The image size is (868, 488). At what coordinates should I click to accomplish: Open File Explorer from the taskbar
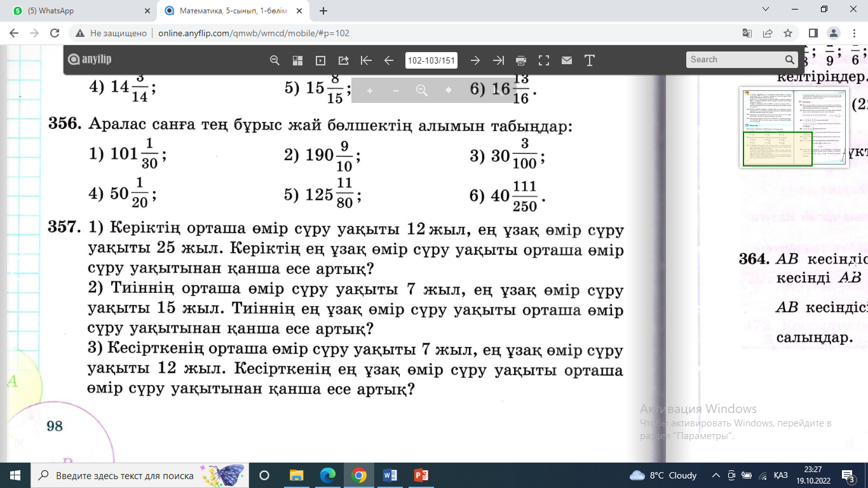[x=296, y=475]
